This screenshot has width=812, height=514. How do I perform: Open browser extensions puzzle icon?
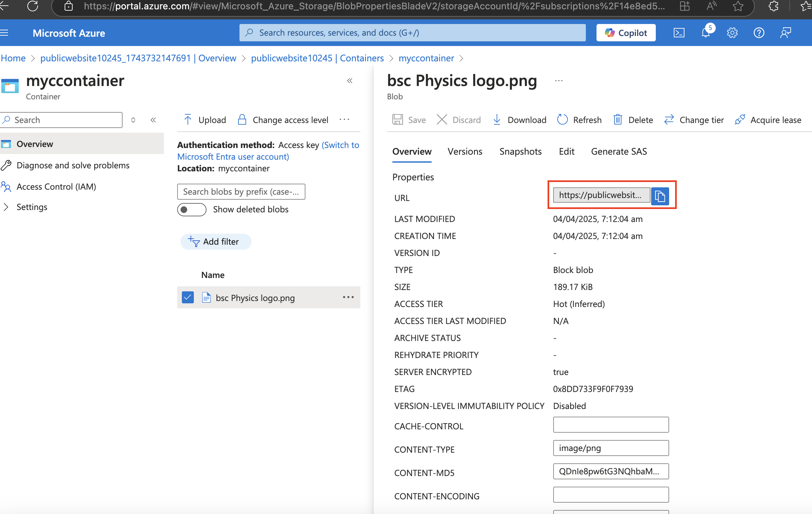tap(773, 6)
